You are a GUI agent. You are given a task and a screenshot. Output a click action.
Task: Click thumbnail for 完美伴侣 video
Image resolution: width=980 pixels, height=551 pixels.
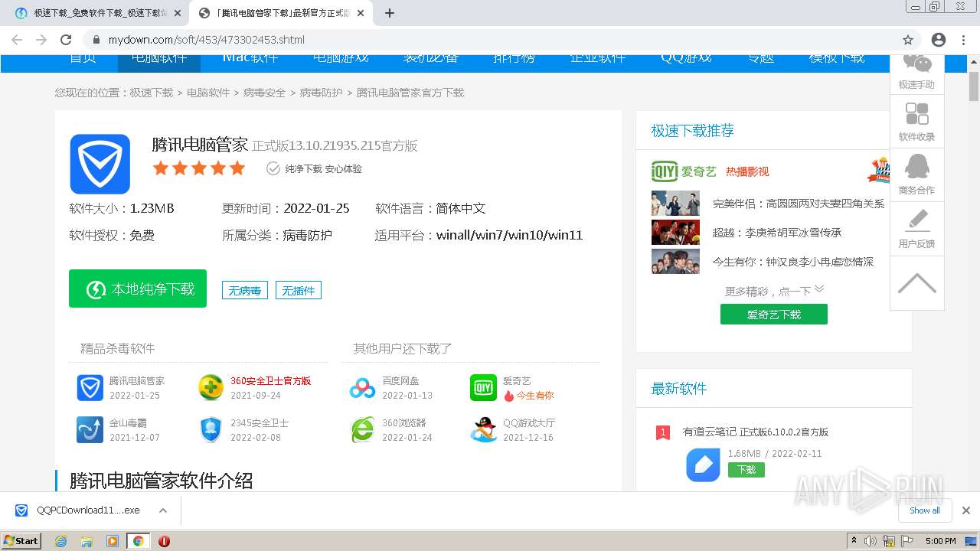click(675, 203)
